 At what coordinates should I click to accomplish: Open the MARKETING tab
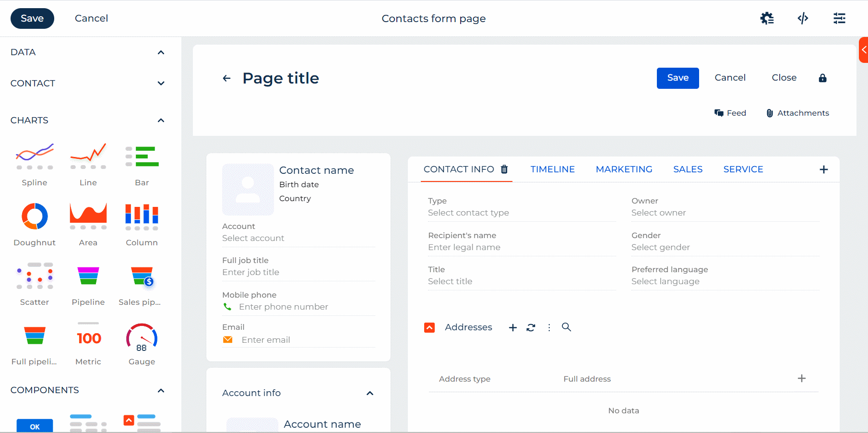(x=624, y=169)
